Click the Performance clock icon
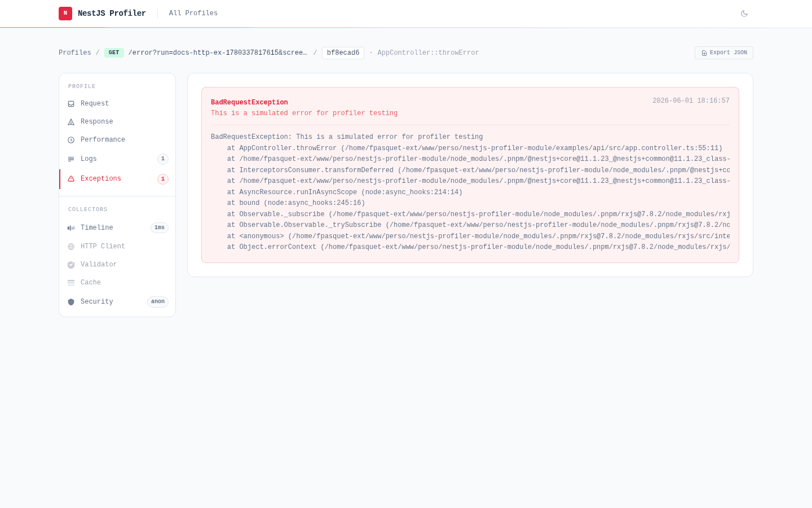The image size is (812, 508). (x=71, y=140)
